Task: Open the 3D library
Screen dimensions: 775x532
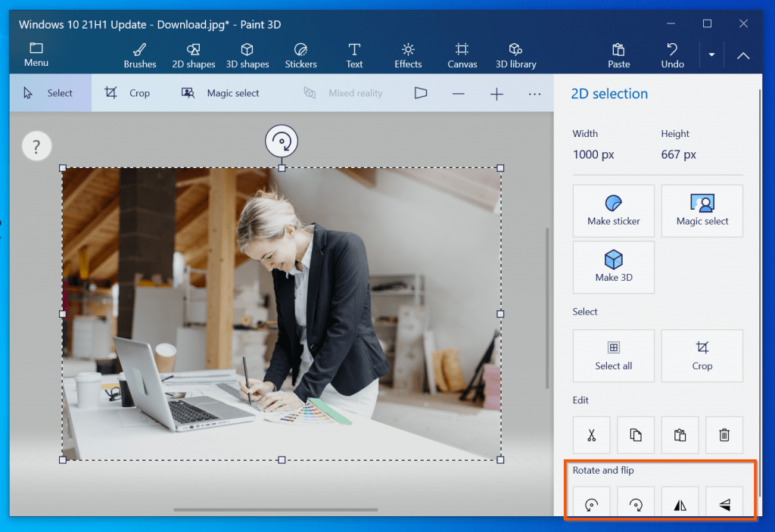Action: point(515,54)
